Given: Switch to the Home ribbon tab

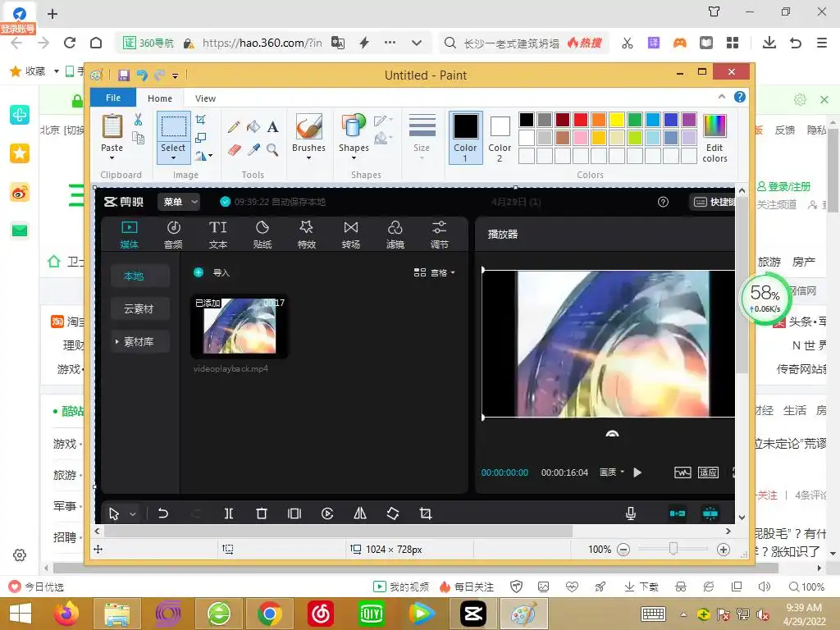Looking at the screenshot, I should (x=160, y=98).
